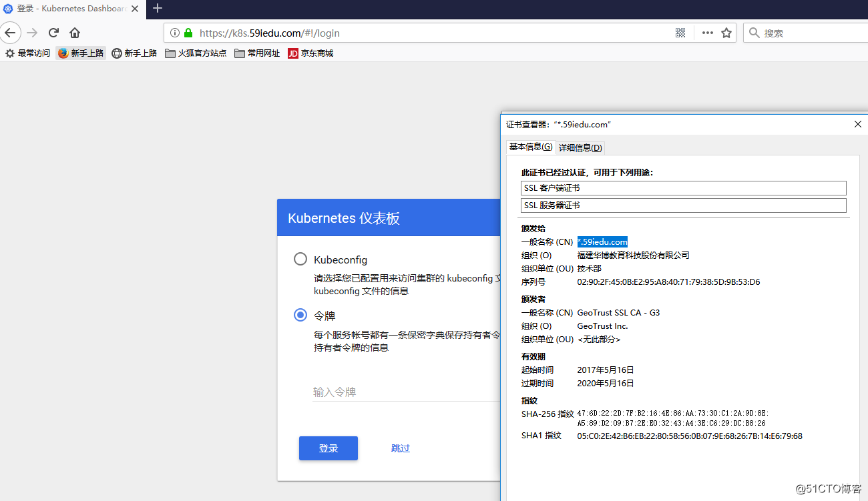
Task: Click the SSL 服务器证书 usage field
Action: click(683, 205)
